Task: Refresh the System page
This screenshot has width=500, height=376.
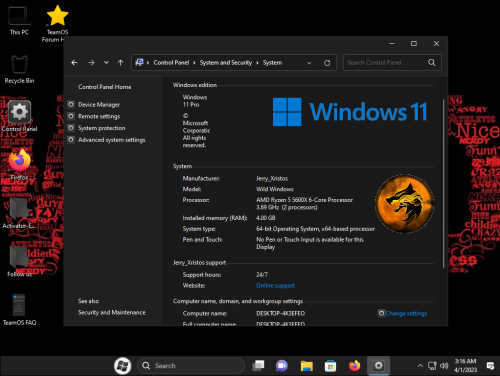Action: coord(327,63)
